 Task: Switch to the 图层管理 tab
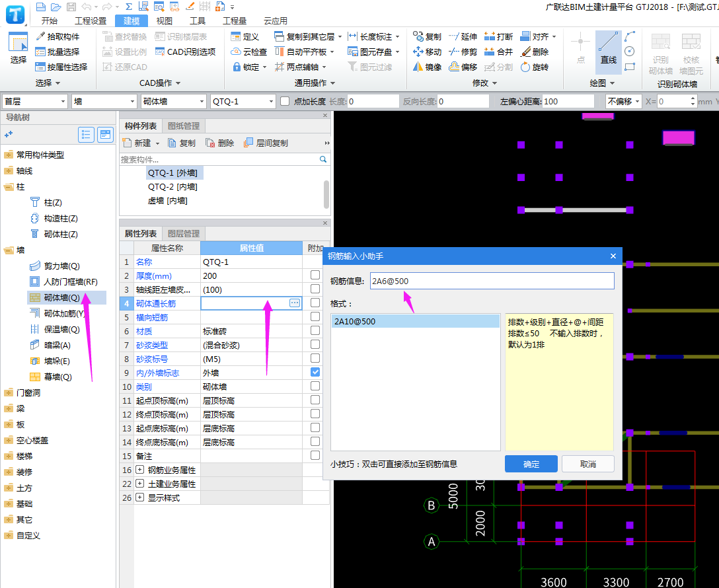184,233
